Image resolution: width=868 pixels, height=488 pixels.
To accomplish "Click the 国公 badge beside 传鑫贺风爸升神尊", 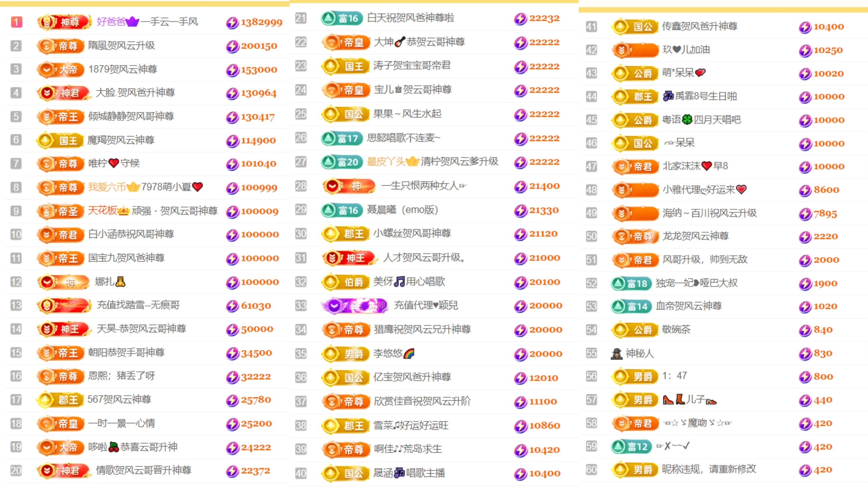I will [635, 27].
